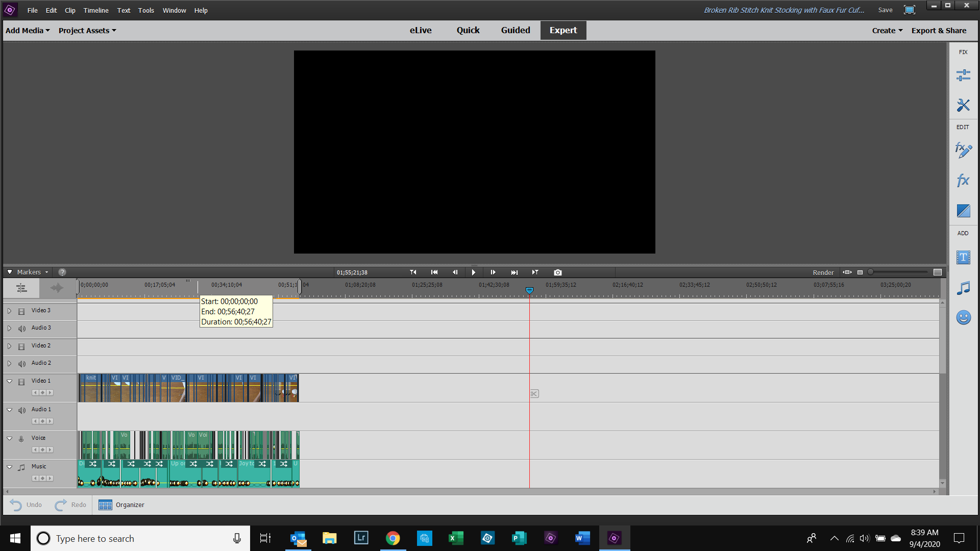Open the Graphics panel via the smiley icon
980x551 pixels.
tap(963, 317)
